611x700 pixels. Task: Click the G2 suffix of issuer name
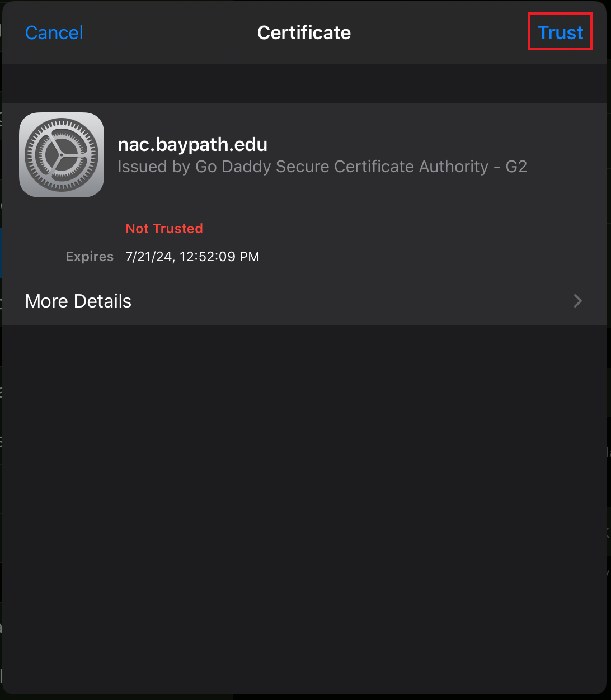516,167
